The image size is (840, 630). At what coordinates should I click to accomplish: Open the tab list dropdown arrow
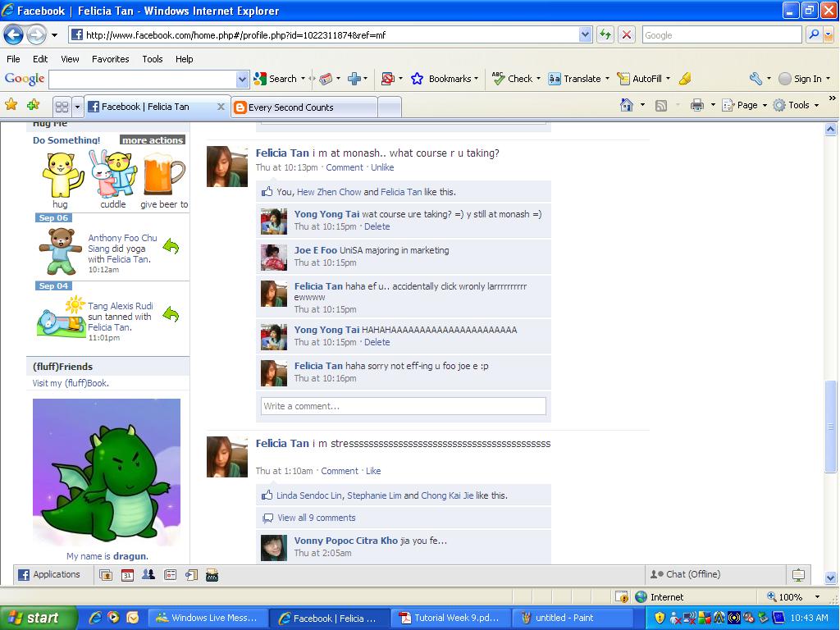(x=77, y=107)
